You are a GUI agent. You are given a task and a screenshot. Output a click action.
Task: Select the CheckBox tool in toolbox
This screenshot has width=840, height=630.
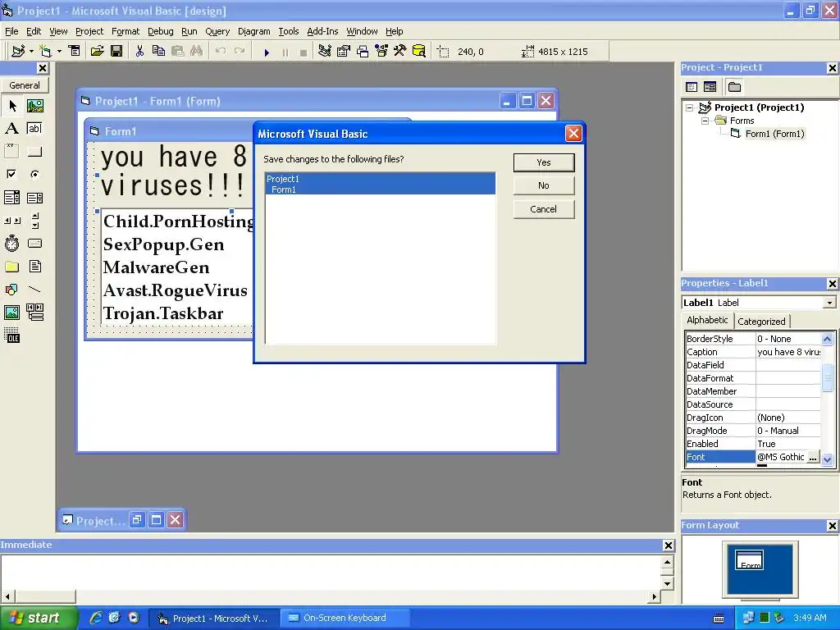pos(11,175)
